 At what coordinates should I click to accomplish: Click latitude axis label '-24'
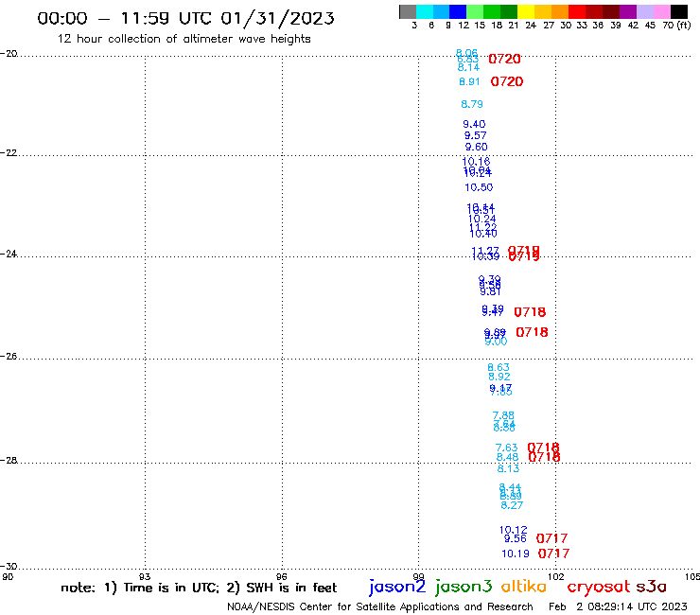point(9,254)
